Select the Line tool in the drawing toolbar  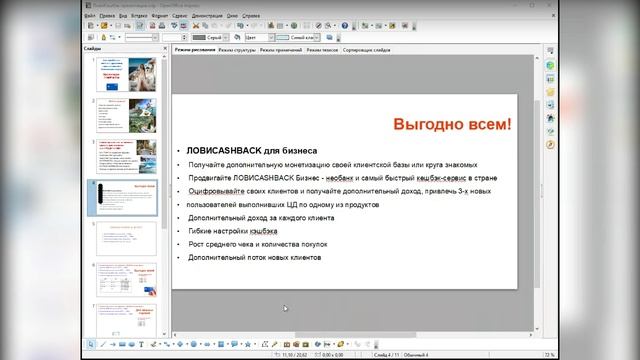103,344
